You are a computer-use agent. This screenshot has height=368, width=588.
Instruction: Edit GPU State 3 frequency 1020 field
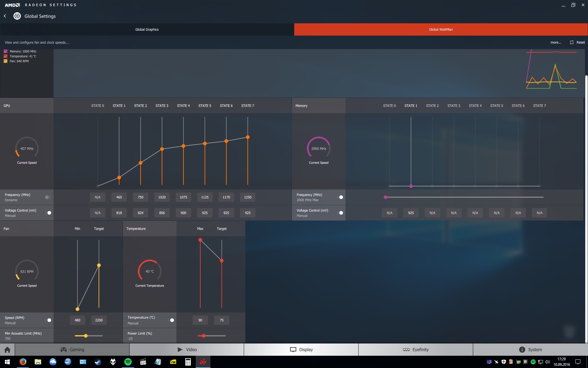point(162,197)
